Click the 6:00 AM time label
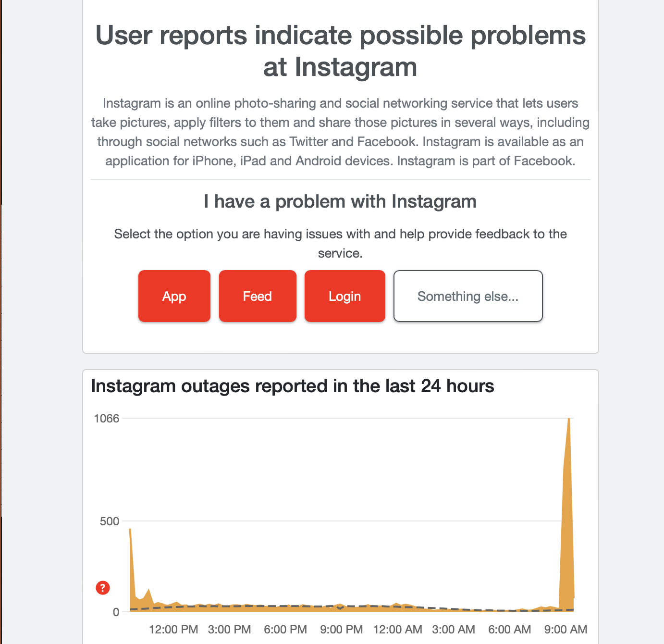Viewport: 664px width, 644px height. pyautogui.click(x=509, y=629)
